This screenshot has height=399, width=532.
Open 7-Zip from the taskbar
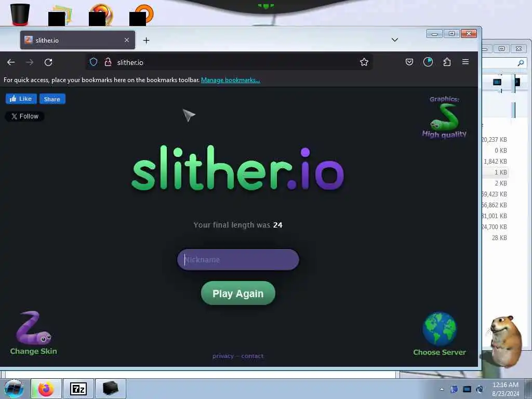tap(78, 389)
